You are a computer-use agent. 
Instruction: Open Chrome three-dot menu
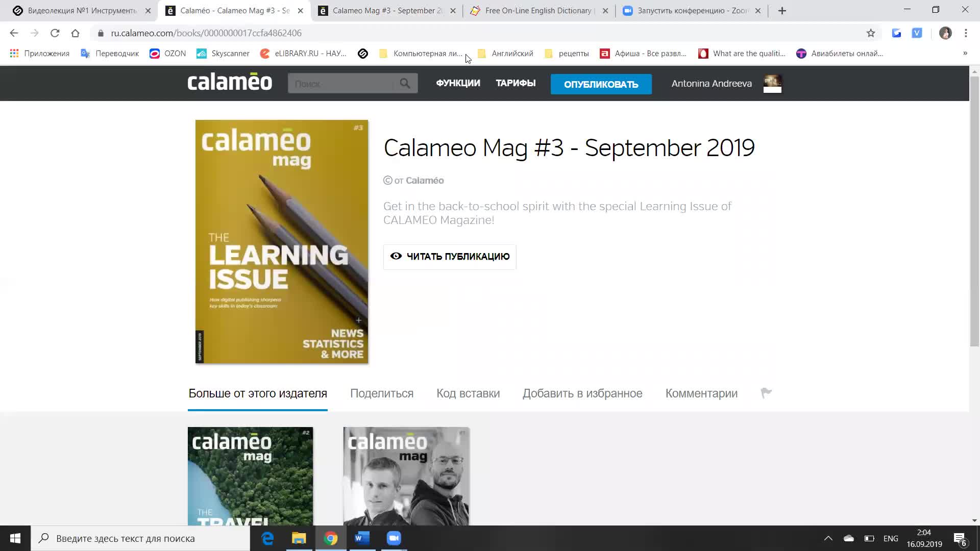(x=966, y=33)
